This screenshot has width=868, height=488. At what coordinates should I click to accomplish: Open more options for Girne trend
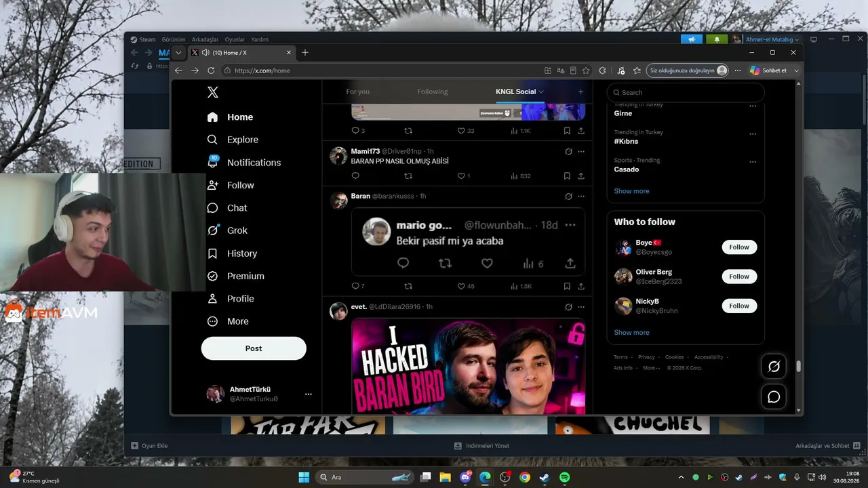point(753,106)
